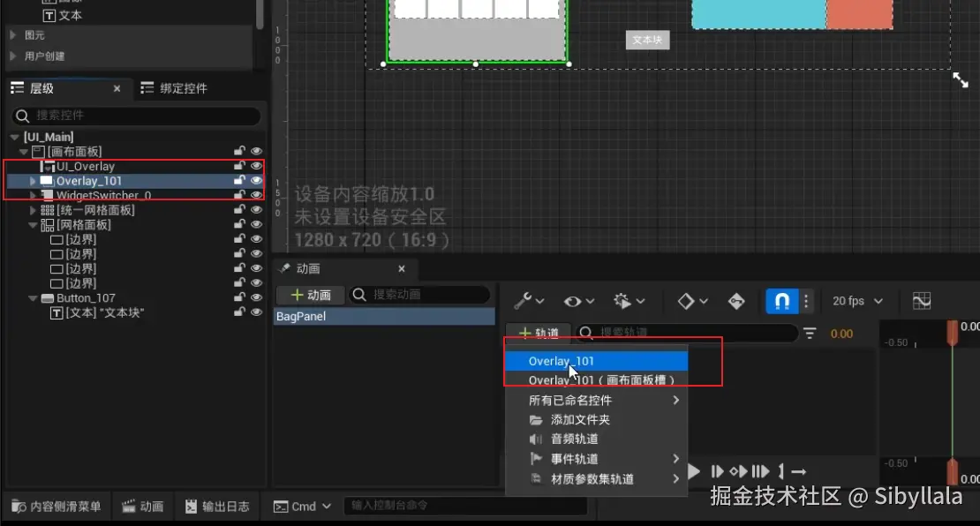
Task: Open the curve editor icon
Action: pyautogui.click(x=921, y=301)
